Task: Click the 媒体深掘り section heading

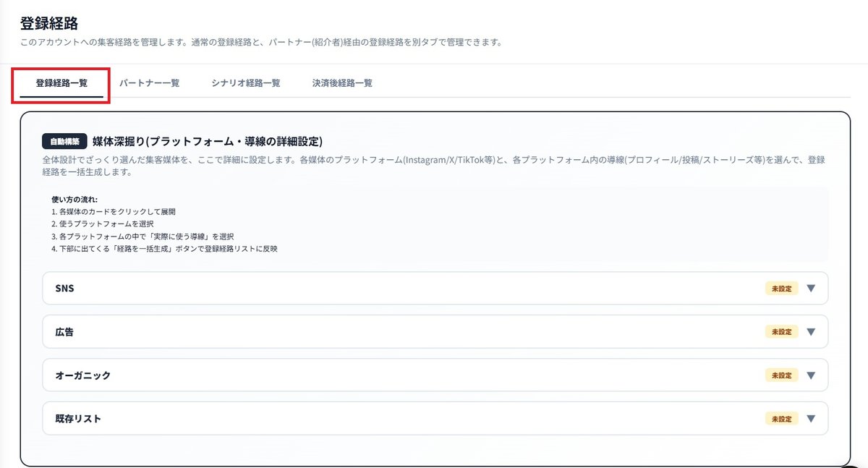Action: coord(208,141)
